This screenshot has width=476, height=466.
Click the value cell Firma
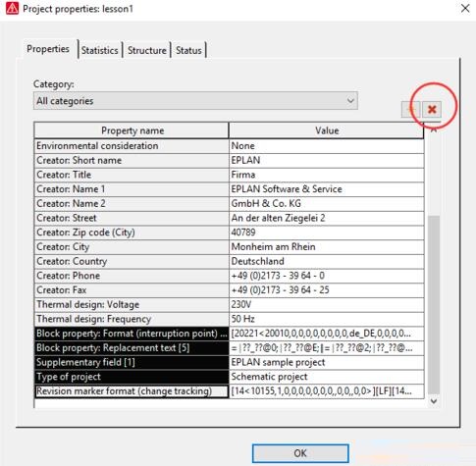(x=326, y=175)
